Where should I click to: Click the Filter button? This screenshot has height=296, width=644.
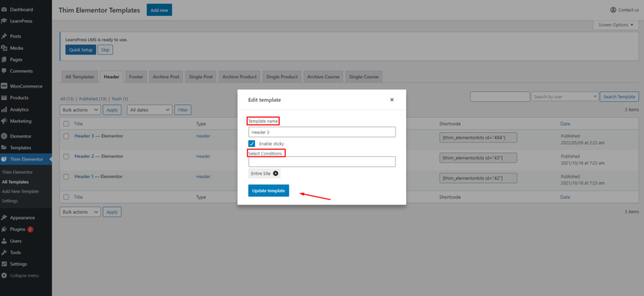click(x=183, y=110)
